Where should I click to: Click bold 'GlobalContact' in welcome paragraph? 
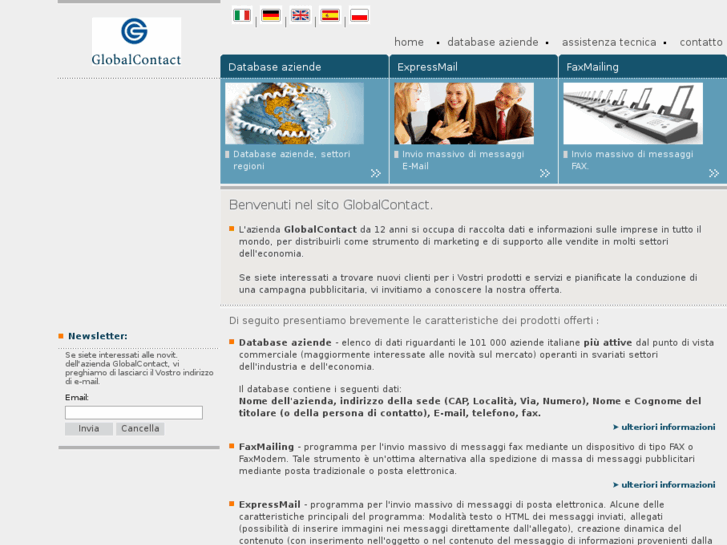(320, 229)
